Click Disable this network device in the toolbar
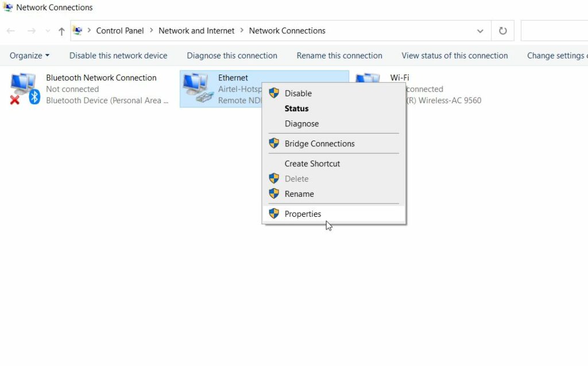 (118, 55)
